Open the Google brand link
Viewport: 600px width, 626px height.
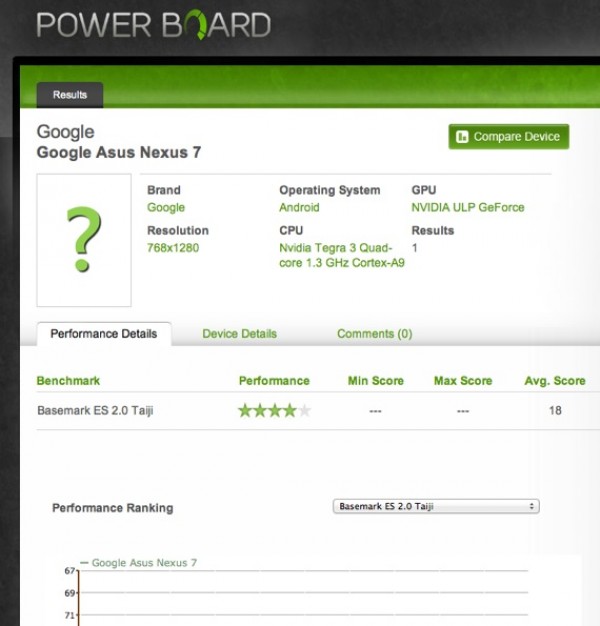click(166, 208)
